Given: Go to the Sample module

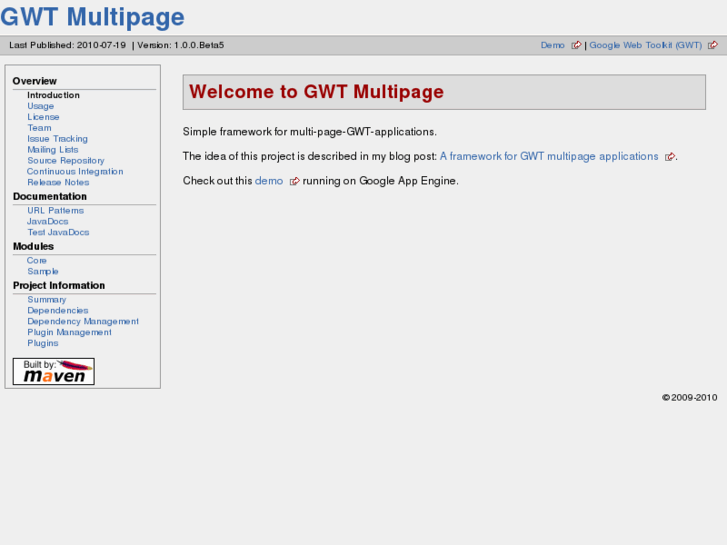Looking at the screenshot, I should click(43, 271).
